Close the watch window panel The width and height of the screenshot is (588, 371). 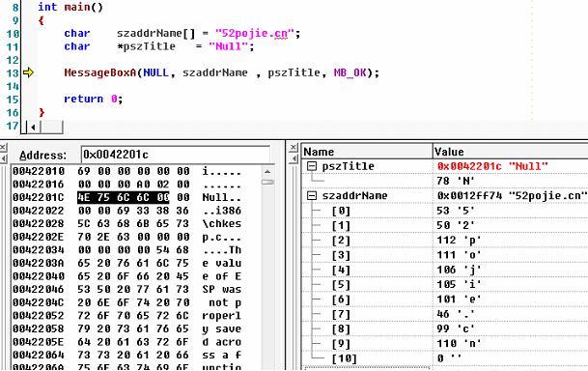pyautogui.click(x=294, y=148)
